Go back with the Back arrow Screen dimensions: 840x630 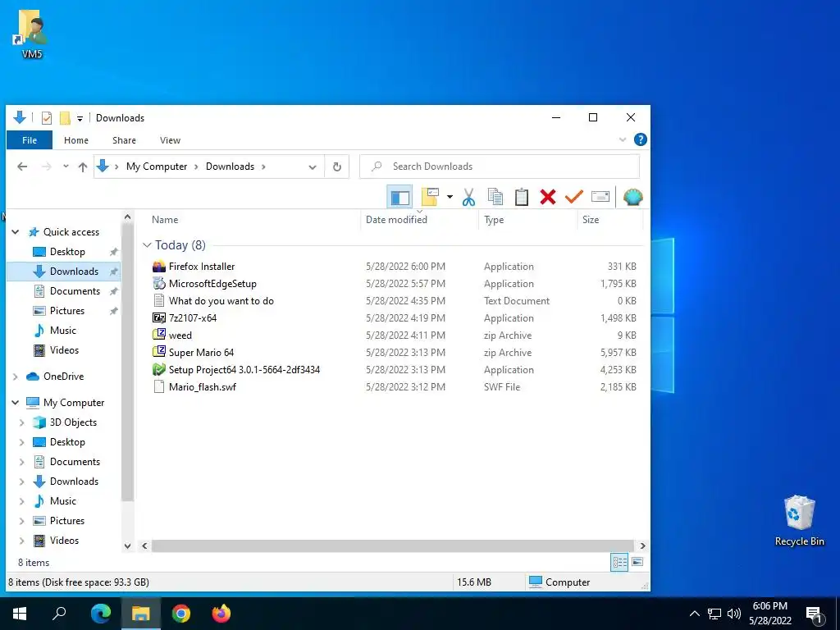tap(22, 167)
